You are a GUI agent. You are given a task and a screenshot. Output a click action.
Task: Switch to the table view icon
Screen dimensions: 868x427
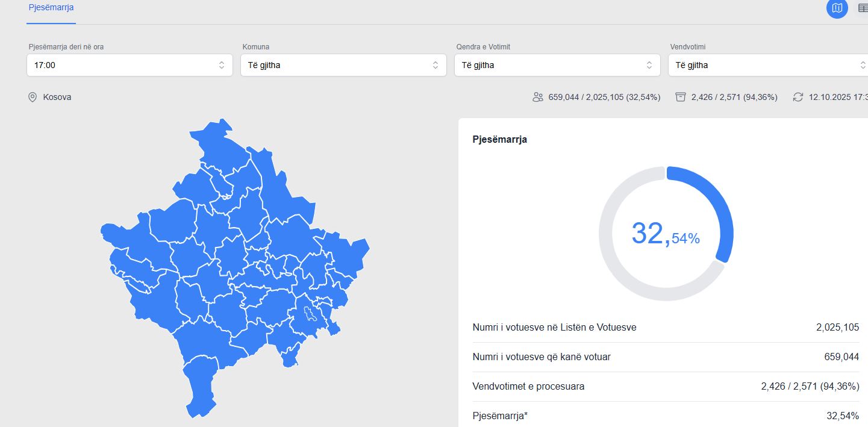tap(863, 8)
